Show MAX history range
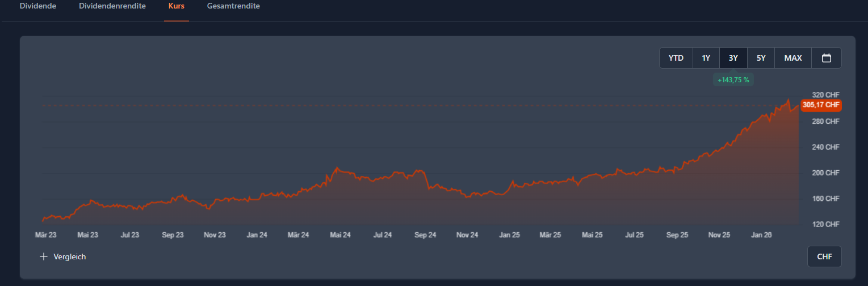The height and width of the screenshot is (286, 868). pos(793,58)
